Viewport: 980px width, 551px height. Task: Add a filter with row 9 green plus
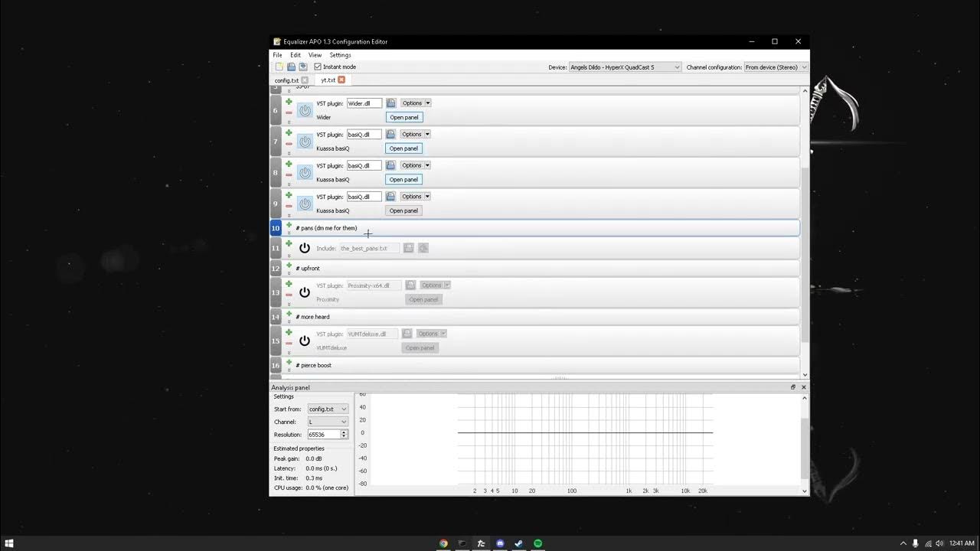pos(289,195)
